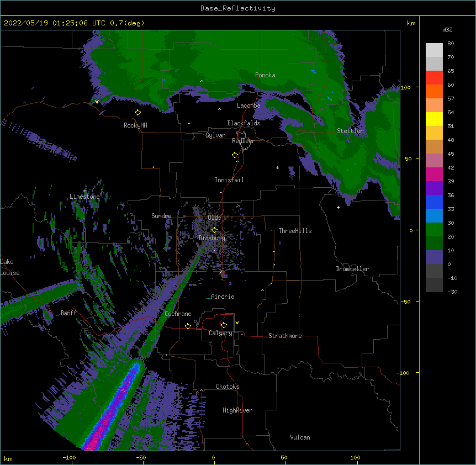This screenshot has width=476, height=465.
Task: Select the light grey 80 dBZ swatch
Action: (x=434, y=50)
